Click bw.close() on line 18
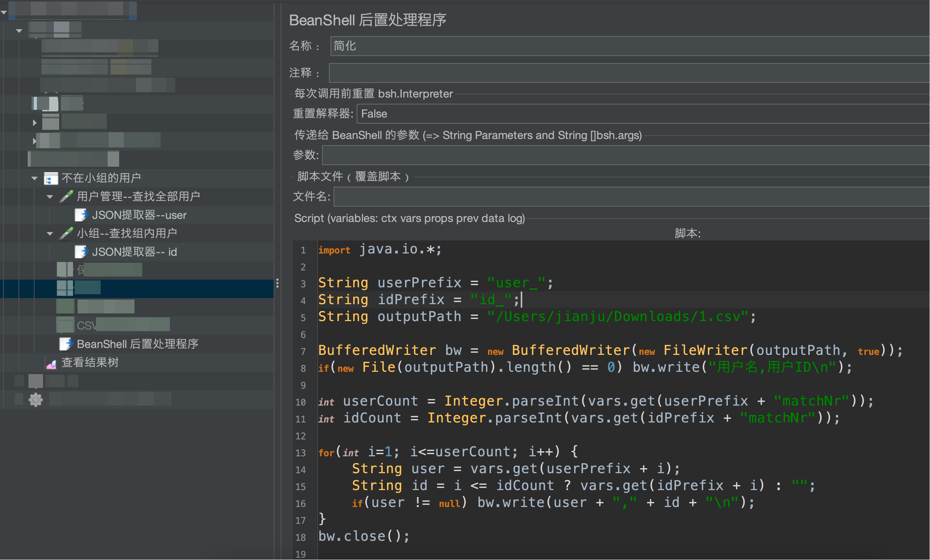 [364, 537]
